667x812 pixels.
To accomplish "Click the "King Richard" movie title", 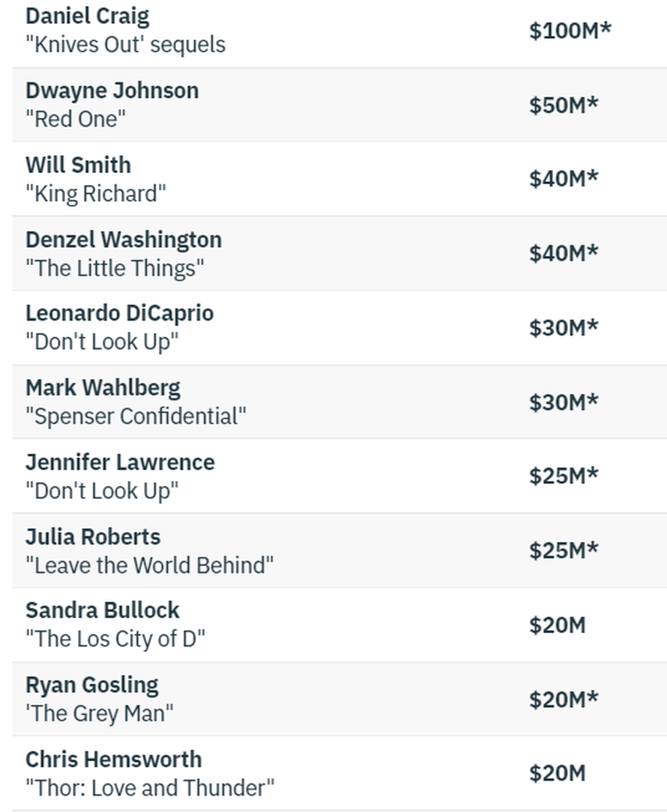I will point(95,194).
